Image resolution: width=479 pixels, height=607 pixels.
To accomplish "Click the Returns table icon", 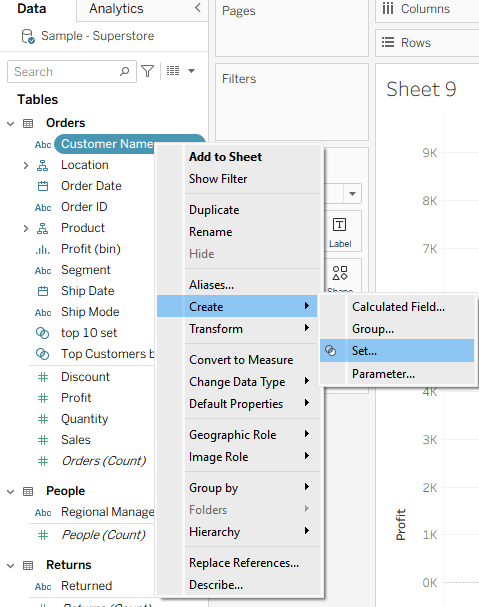I will coord(28,566).
